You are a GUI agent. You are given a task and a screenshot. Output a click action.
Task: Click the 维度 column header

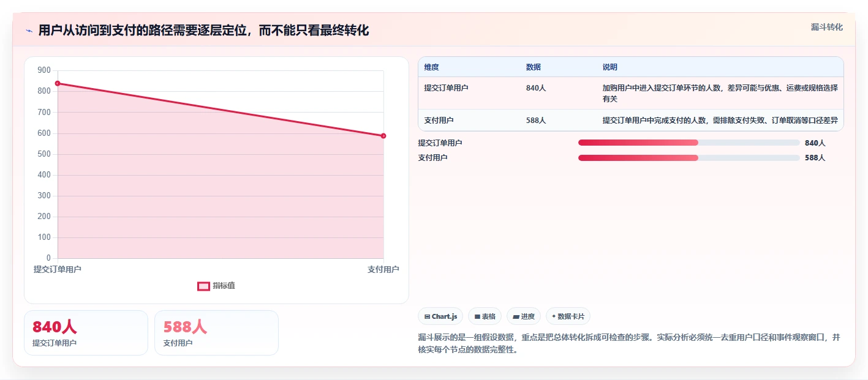pos(432,67)
